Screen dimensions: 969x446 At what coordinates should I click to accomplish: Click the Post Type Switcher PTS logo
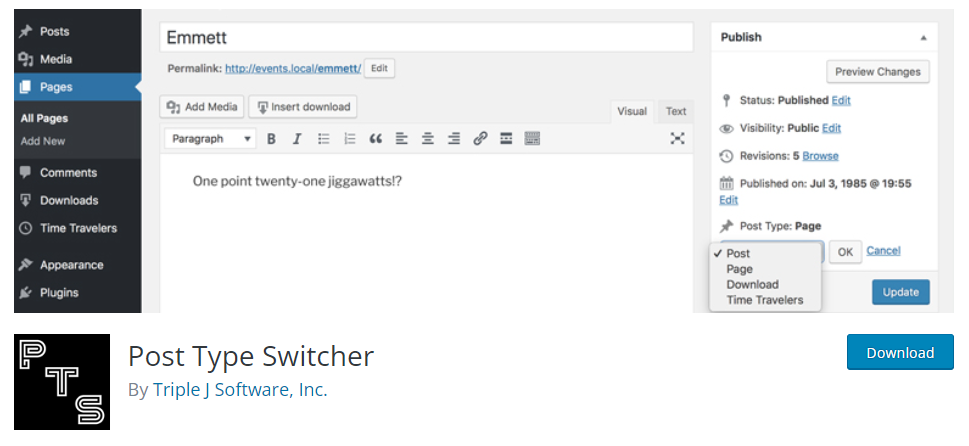(x=62, y=382)
